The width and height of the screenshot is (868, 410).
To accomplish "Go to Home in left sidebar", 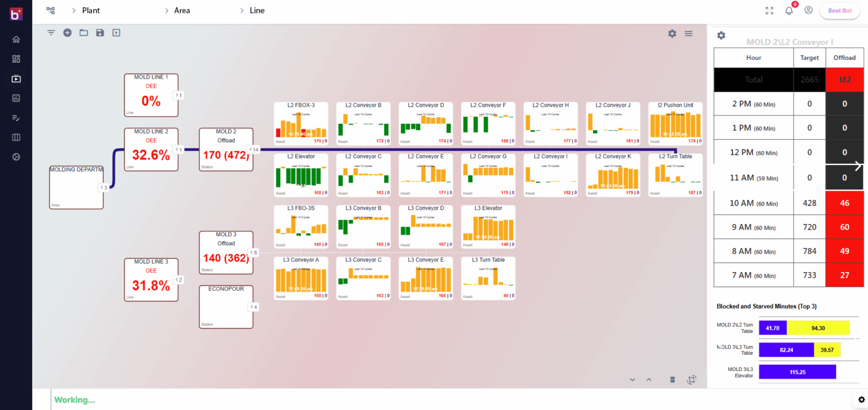I will (x=16, y=39).
